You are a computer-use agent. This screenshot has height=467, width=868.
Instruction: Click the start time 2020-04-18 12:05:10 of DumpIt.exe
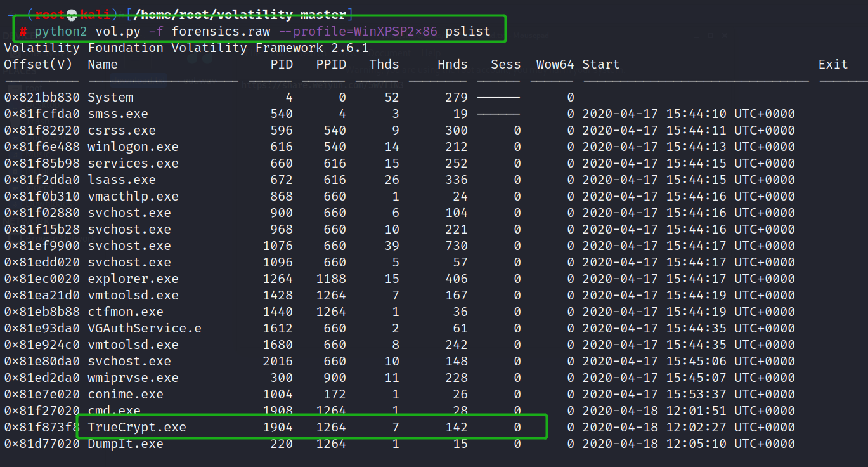(x=689, y=444)
